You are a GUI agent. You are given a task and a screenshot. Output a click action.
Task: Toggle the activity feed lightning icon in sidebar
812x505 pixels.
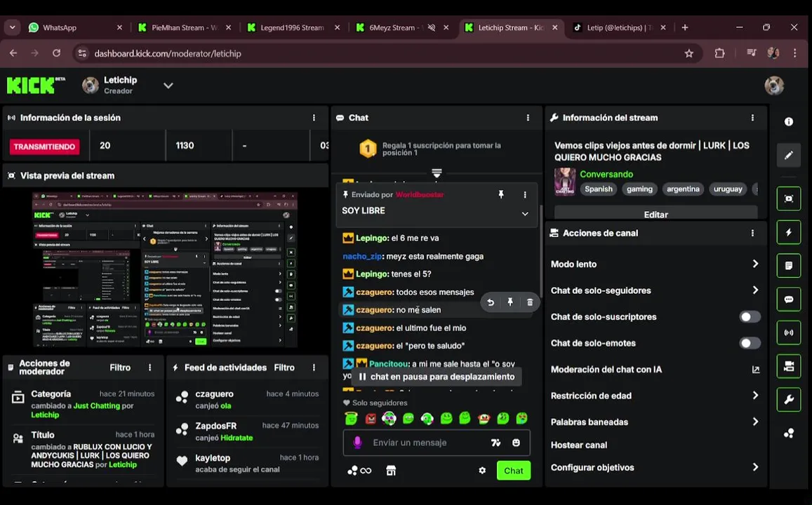[x=788, y=232]
